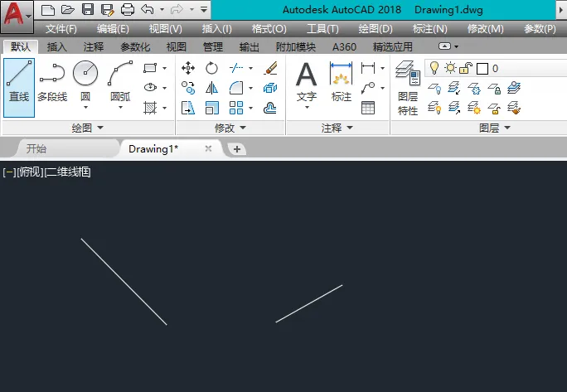Select the Linear dimension icon
Viewport: 567px width, 392px height.
click(368, 68)
